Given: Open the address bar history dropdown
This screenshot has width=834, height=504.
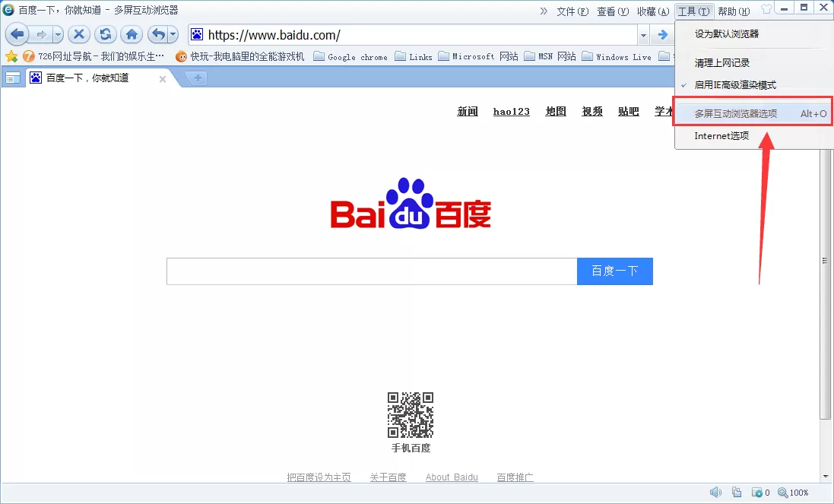Looking at the screenshot, I should [x=644, y=35].
